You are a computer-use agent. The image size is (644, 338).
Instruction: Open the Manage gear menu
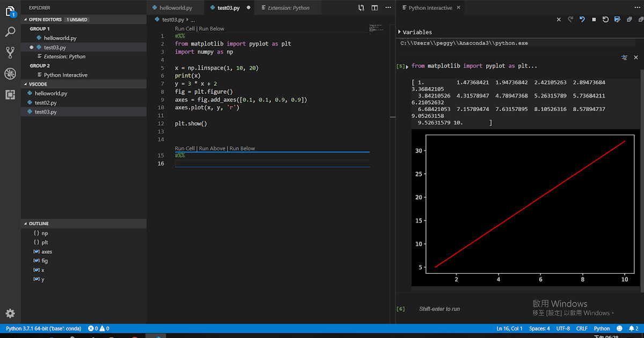[x=10, y=313]
